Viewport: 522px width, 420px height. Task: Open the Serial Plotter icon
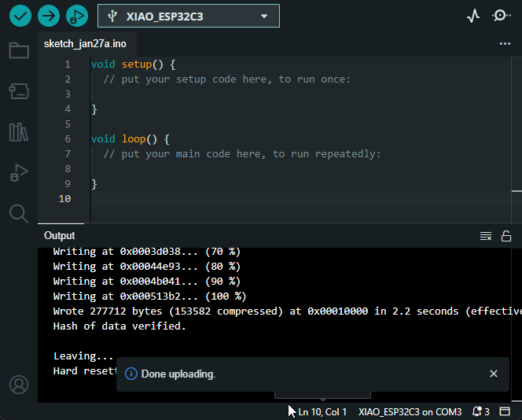point(472,16)
